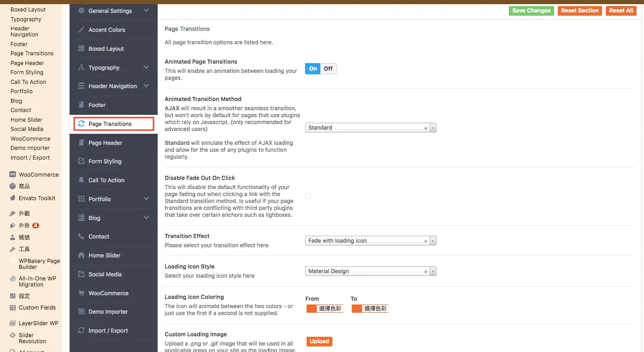Expand the Blog section chevron
Screen dimensions: 644x352
(146, 218)
